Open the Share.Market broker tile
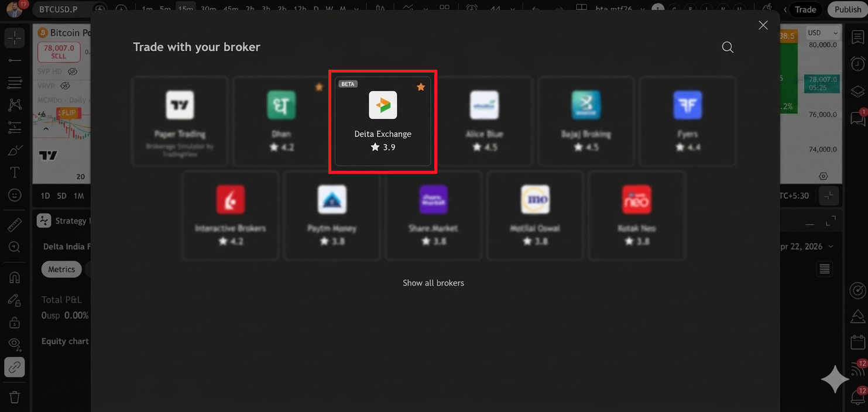Screen dimensions: 868x412 click(x=433, y=215)
